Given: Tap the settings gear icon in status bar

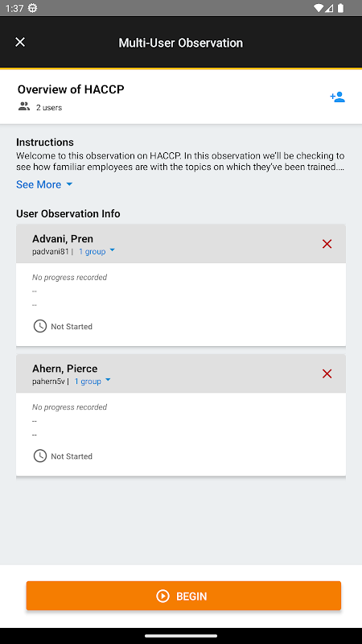Looking at the screenshot, I should (32, 8).
